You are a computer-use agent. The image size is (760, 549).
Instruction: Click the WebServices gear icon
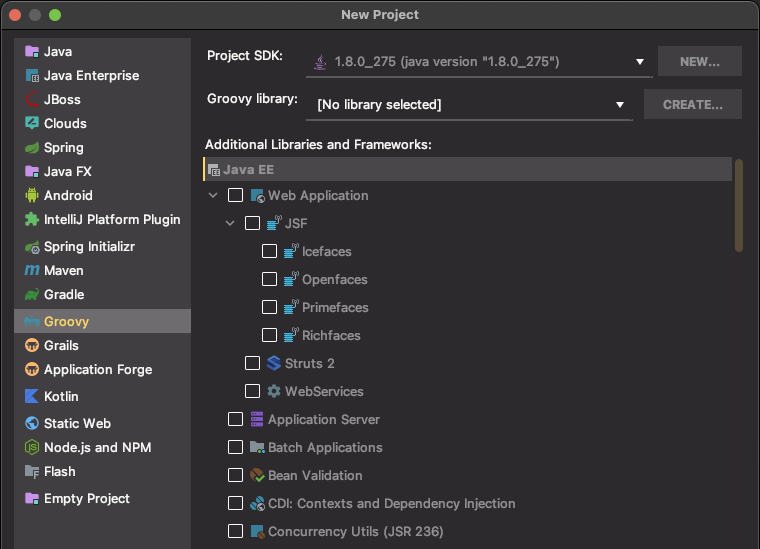click(274, 391)
